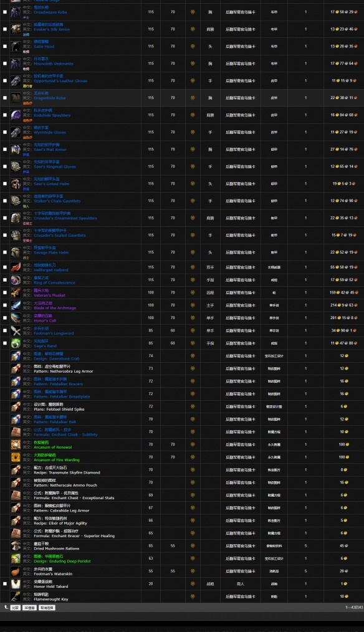Click the 比较 compare button
This screenshot has height=632, width=364.
16,608
